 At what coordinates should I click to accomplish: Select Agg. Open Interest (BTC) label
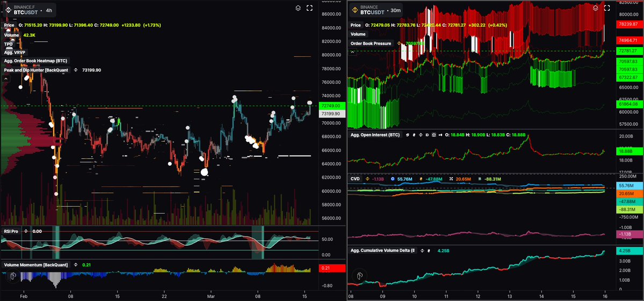pos(375,135)
